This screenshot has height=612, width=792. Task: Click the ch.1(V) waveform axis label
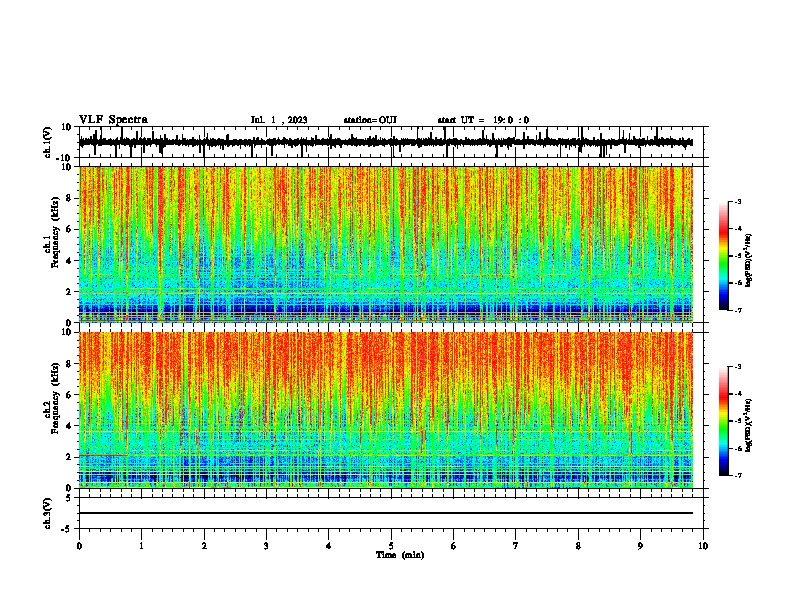coord(48,142)
